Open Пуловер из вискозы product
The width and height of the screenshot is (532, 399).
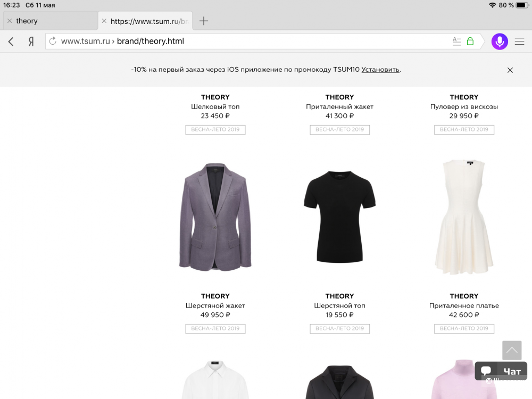click(x=464, y=106)
